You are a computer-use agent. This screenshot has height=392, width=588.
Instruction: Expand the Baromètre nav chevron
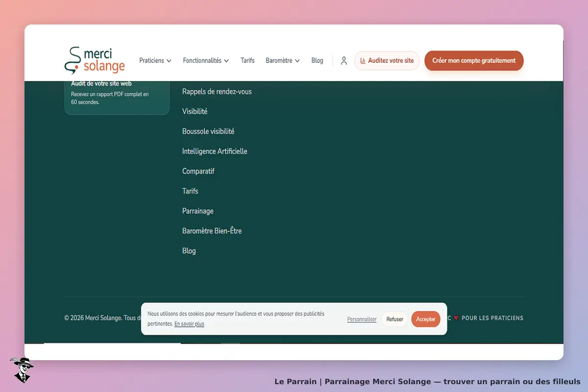(x=297, y=61)
